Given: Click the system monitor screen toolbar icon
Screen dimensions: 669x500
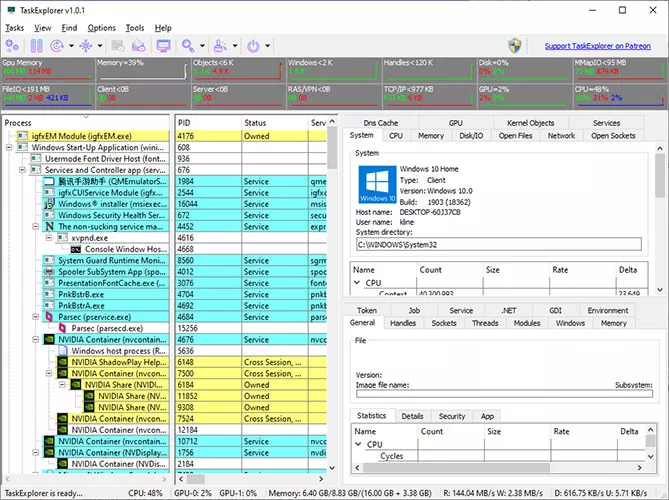Looking at the screenshot, I should (x=163, y=46).
